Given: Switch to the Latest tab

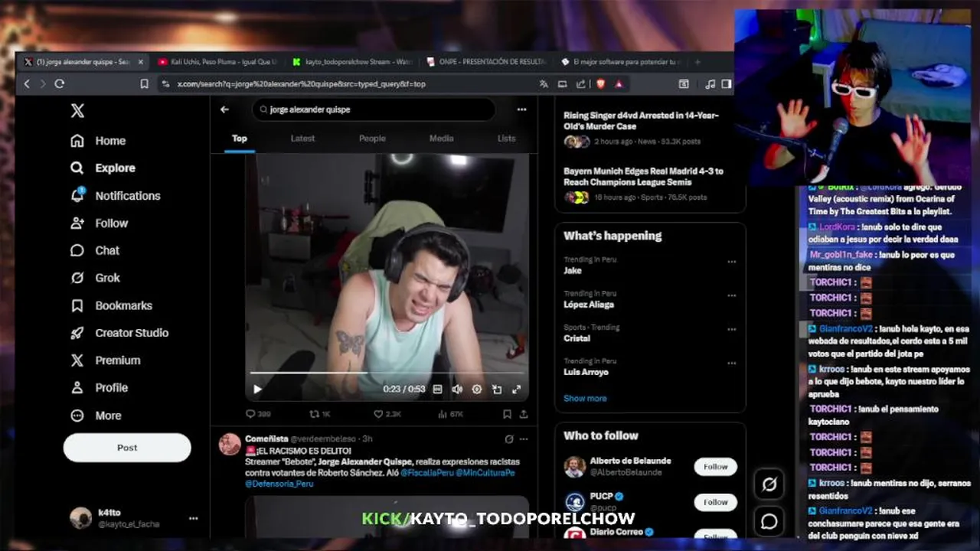Looking at the screenshot, I should click(302, 139).
